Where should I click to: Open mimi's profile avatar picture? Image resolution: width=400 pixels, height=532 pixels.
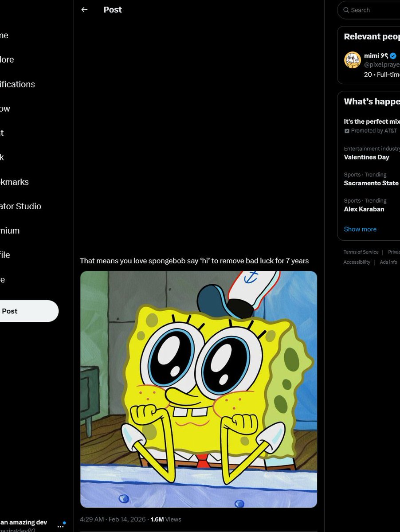coord(353,59)
